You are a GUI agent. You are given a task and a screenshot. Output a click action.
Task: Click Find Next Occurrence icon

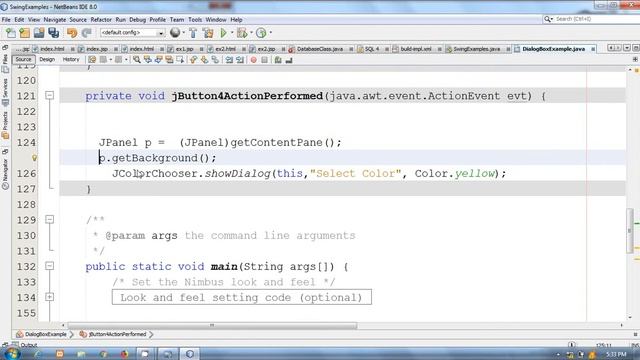click(x=158, y=60)
